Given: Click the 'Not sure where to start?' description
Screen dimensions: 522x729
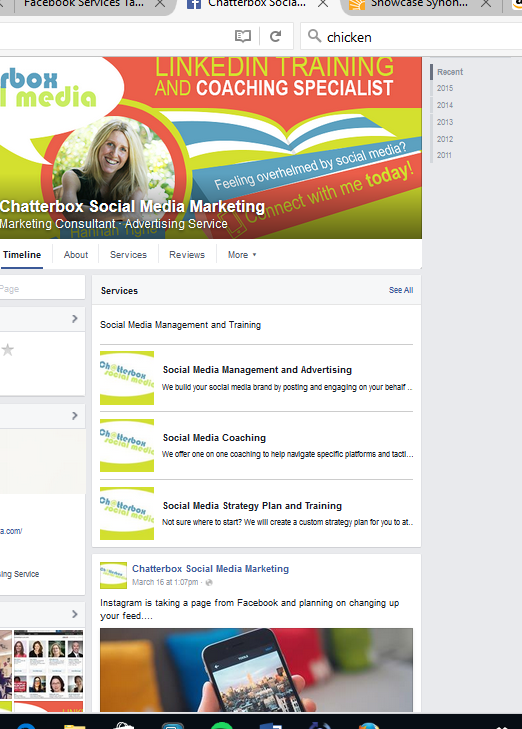Looking at the screenshot, I should pos(287,522).
